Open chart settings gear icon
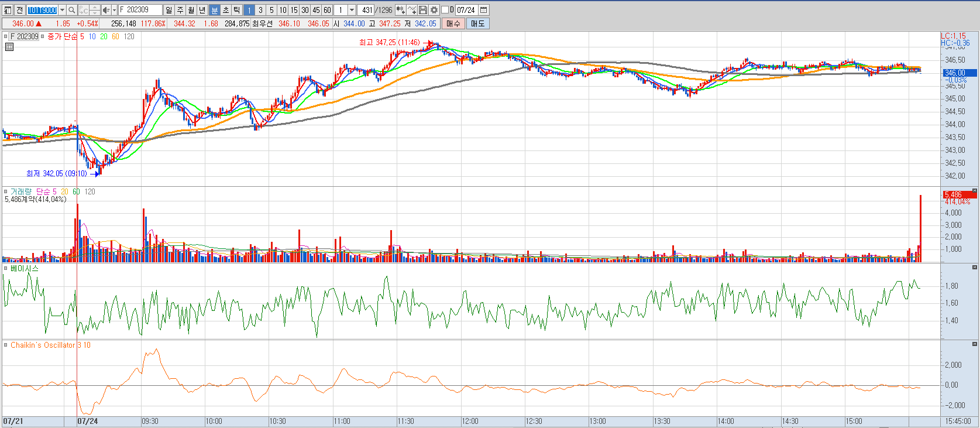The height and width of the screenshot is (428, 980). (x=434, y=10)
